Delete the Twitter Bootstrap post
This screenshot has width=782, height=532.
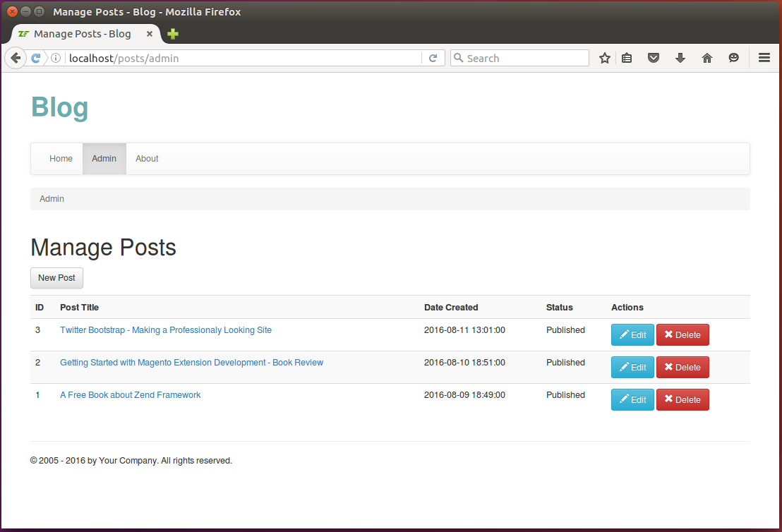(x=682, y=334)
